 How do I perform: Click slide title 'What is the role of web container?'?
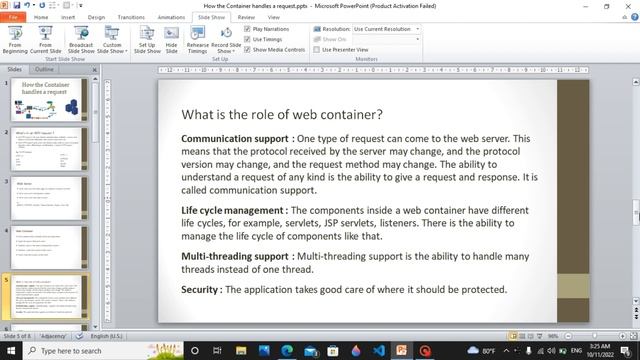(x=282, y=115)
